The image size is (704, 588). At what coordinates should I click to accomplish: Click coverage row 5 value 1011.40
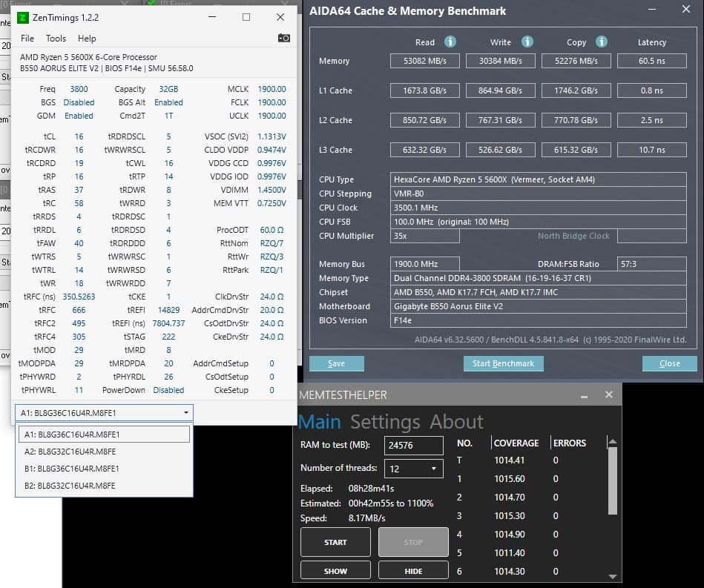pos(509,553)
